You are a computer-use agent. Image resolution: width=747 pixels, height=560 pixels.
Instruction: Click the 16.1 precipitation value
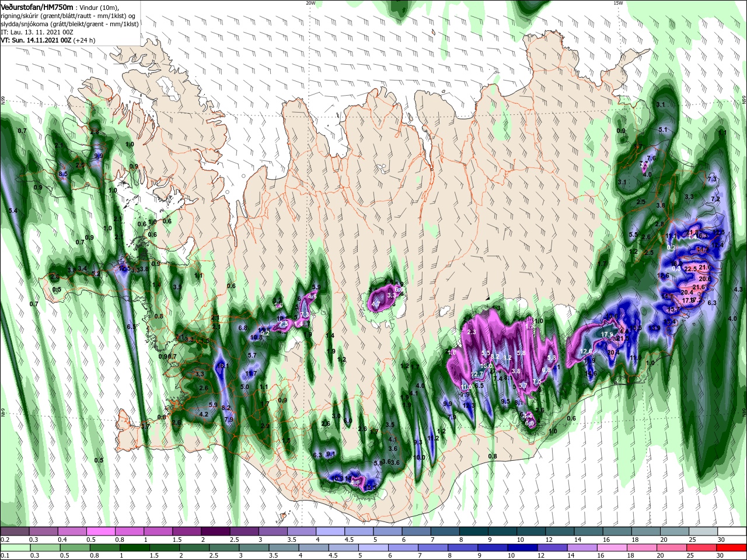(x=222, y=366)
